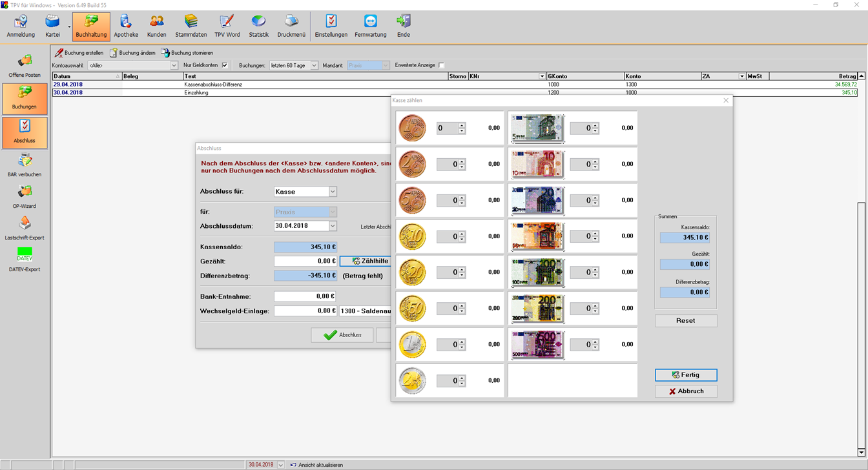Increase the 1 cent coin count
The image size is (868, 470).
[x=462, y=125]
